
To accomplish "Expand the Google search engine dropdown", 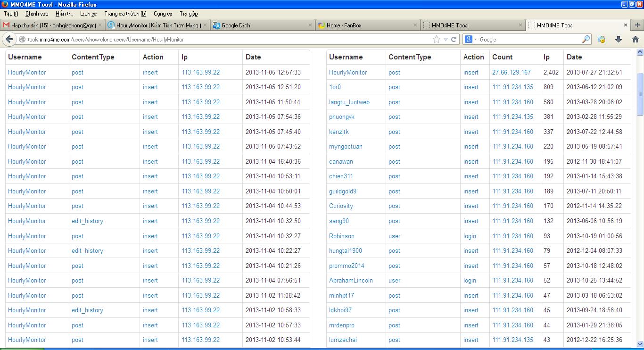I will click(x=471, y=39).
